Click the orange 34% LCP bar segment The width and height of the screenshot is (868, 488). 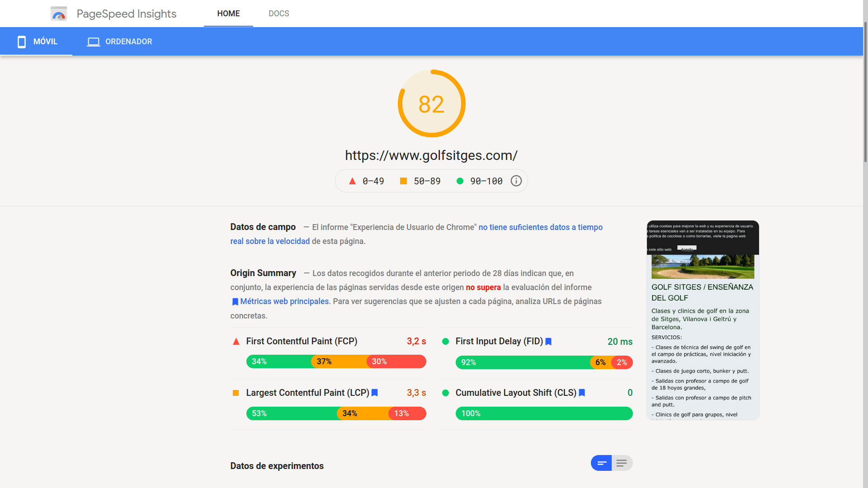(x=363, y=413)
